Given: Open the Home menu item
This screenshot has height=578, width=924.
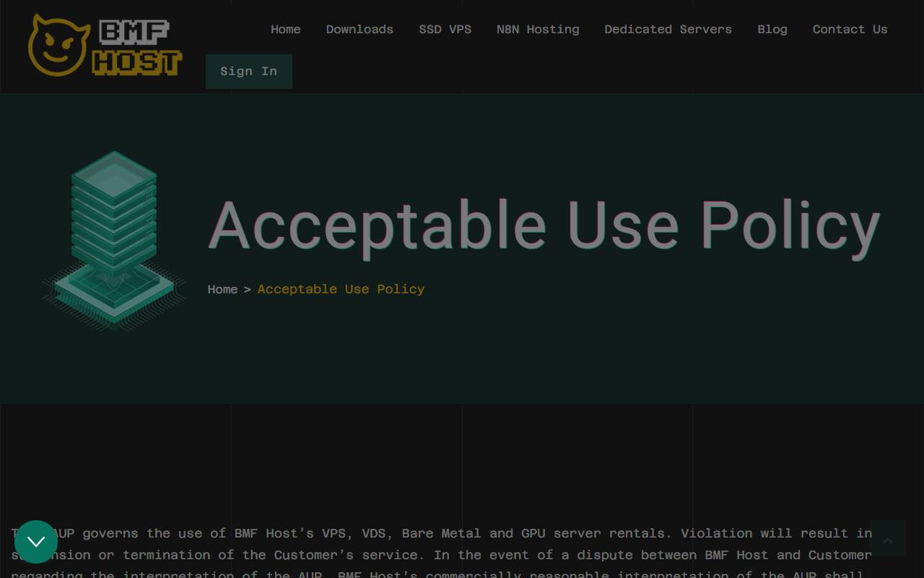Looking at the screenshot, I should [285, 30].
